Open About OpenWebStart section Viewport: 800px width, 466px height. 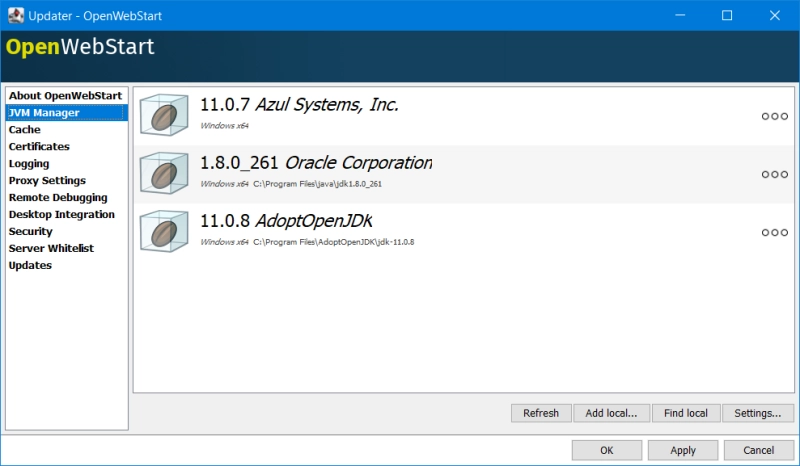(66, 95)
